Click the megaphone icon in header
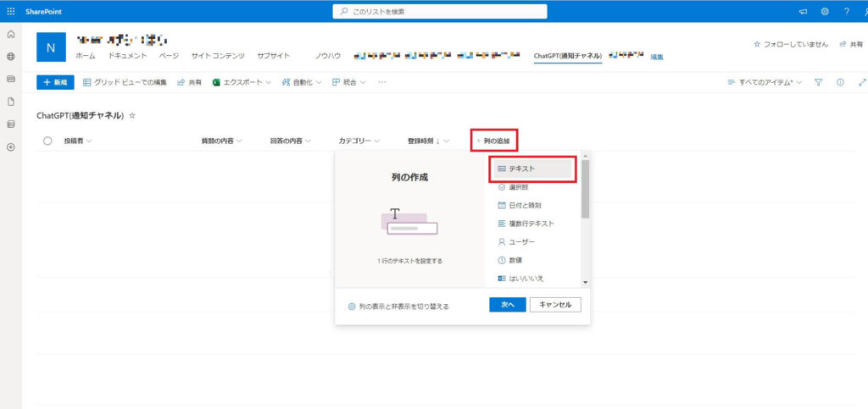 tap(803, 11)
